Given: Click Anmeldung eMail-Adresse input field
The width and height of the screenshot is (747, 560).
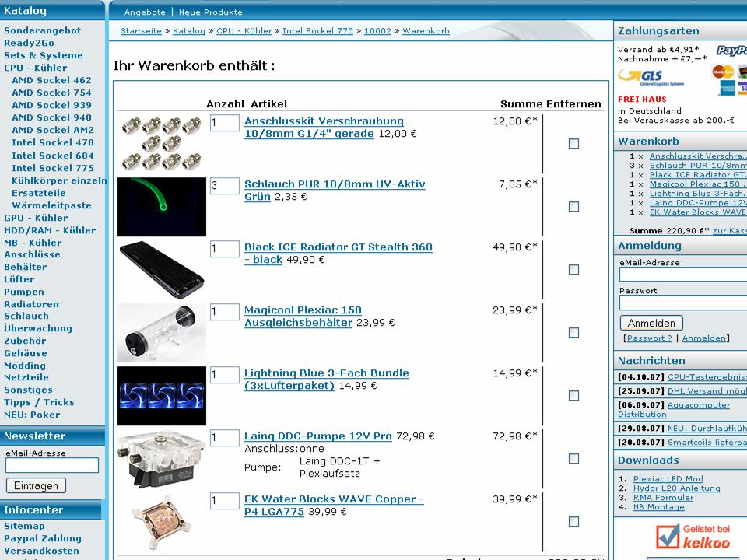Looking at the screenshot, I should click(683, 275).
